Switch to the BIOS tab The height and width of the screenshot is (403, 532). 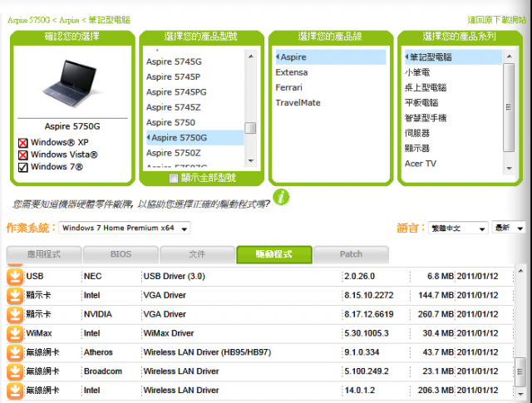point(121,254)
